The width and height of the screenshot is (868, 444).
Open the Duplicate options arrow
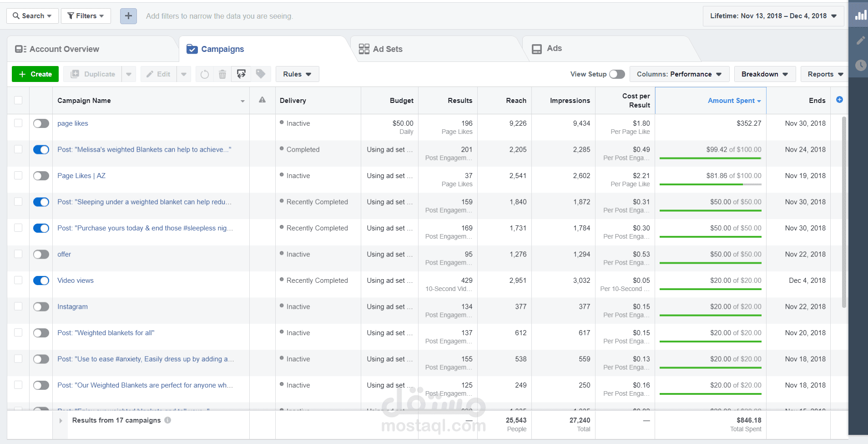[x=129, y=74]
